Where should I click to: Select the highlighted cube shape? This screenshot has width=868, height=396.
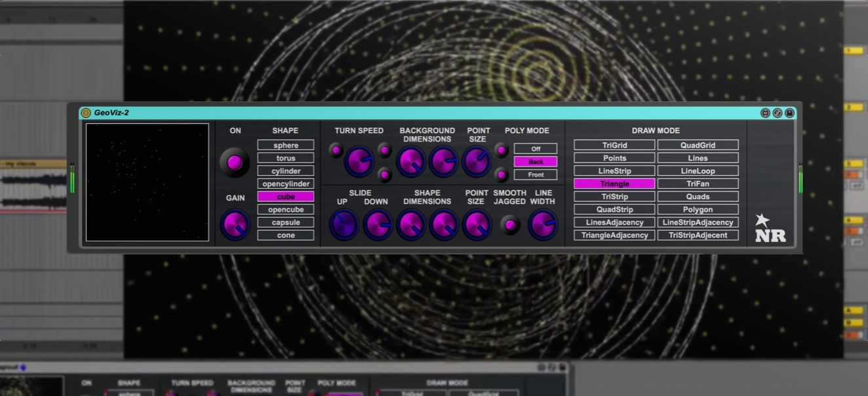click(286, 197)
